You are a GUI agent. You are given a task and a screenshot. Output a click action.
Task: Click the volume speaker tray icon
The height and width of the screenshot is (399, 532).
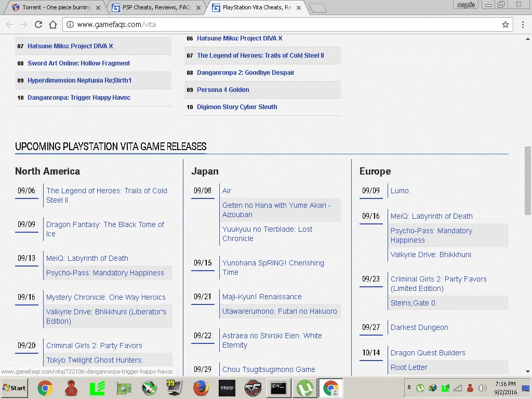[482, 388]
